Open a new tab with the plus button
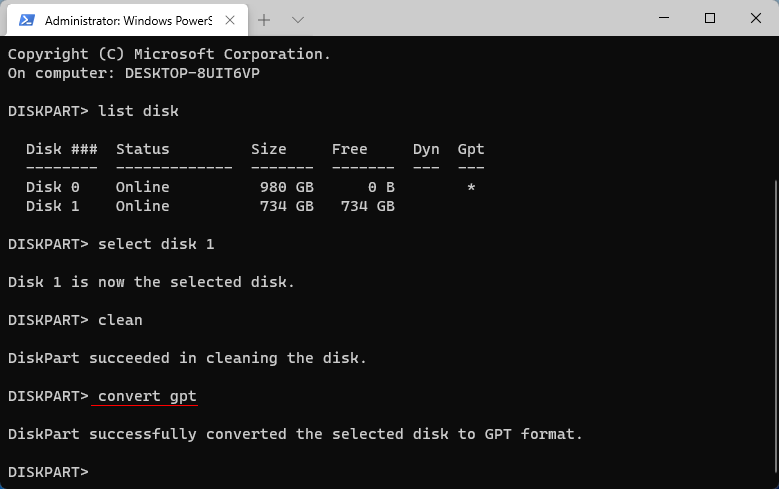 coord(265,19)
